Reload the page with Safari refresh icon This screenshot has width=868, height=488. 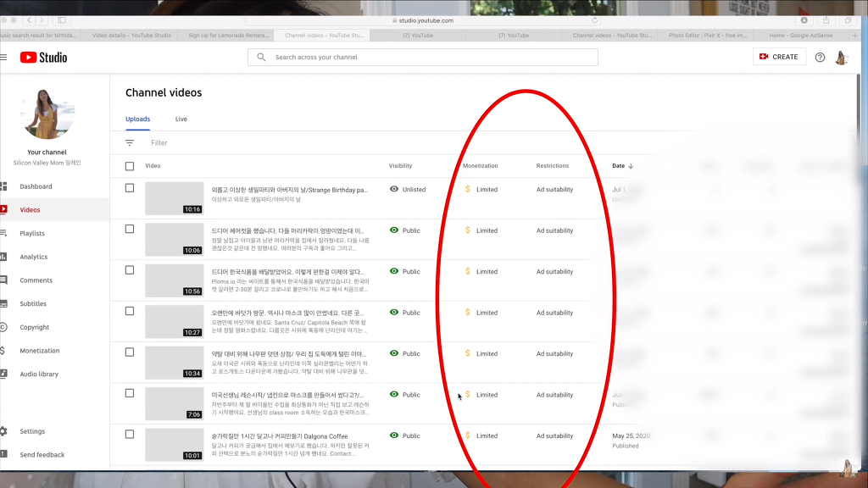click(x=594, y=20)
